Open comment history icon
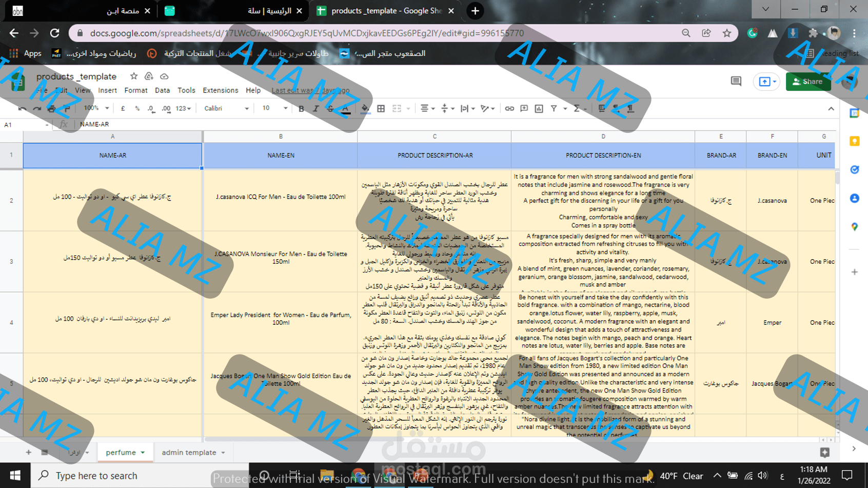868x488 pixels. [x=736, y=82]
